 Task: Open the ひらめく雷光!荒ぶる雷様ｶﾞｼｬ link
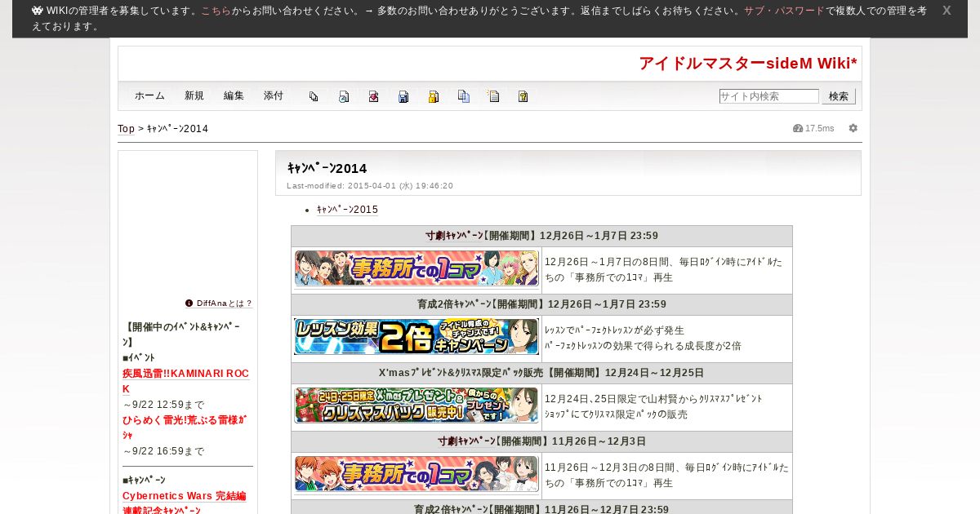coord(185,428)
